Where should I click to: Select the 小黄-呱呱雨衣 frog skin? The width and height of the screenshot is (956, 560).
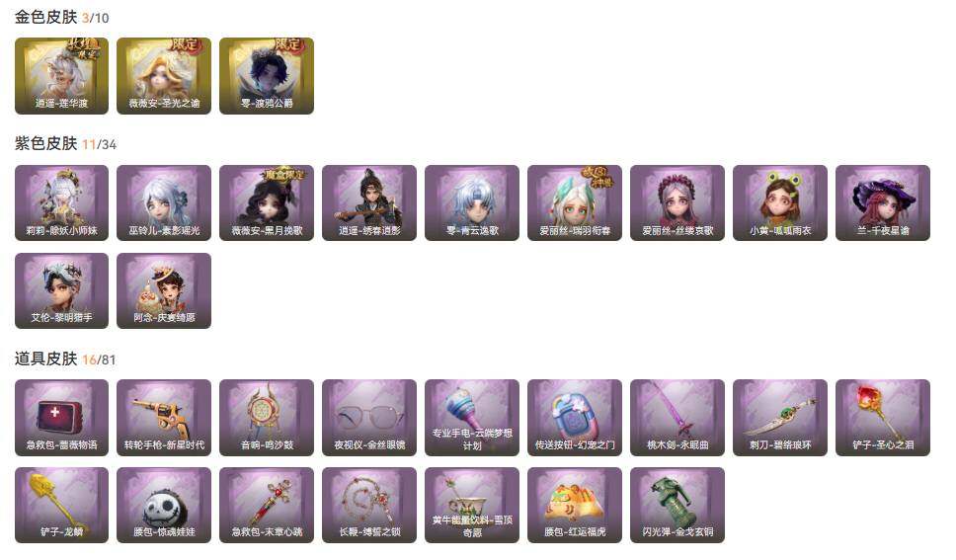pyautogui.click(x=780, y=202)
